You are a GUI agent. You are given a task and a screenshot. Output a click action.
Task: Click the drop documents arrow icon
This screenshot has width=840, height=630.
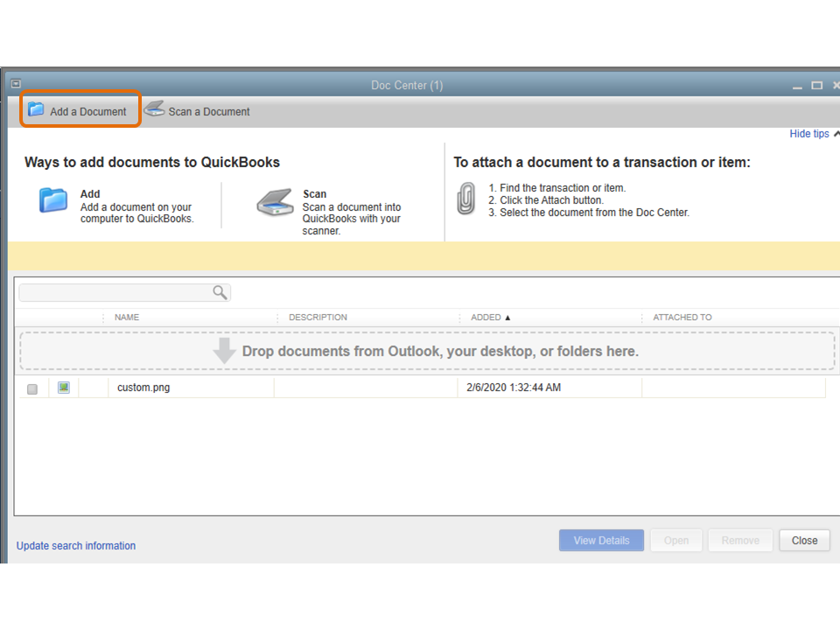pyautogui.click(x=224, y=350)
